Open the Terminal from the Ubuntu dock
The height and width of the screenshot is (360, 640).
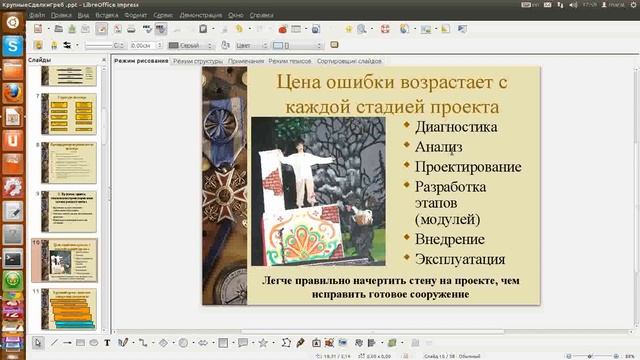pyautogui.click(x=13, y=259)
